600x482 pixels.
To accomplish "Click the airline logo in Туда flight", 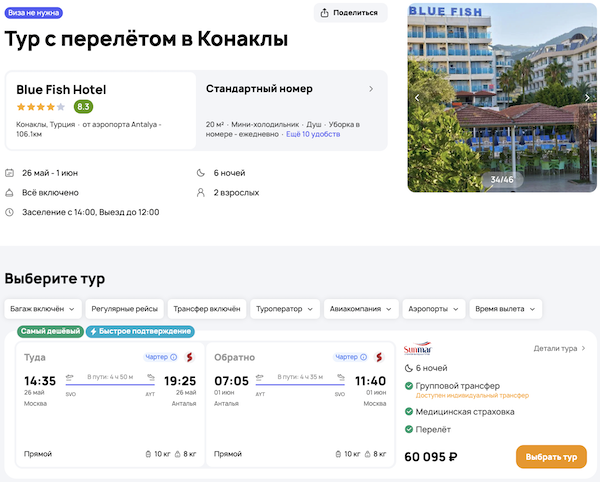I will pos(189,357).
